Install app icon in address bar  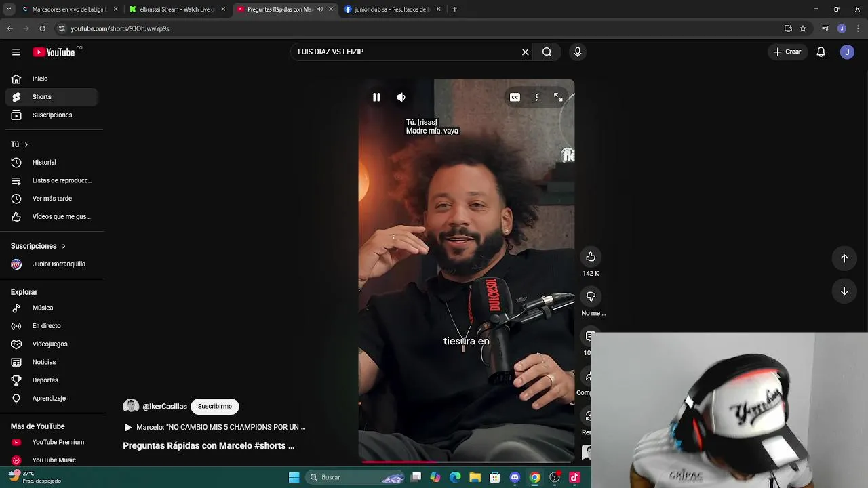point(788,28)
